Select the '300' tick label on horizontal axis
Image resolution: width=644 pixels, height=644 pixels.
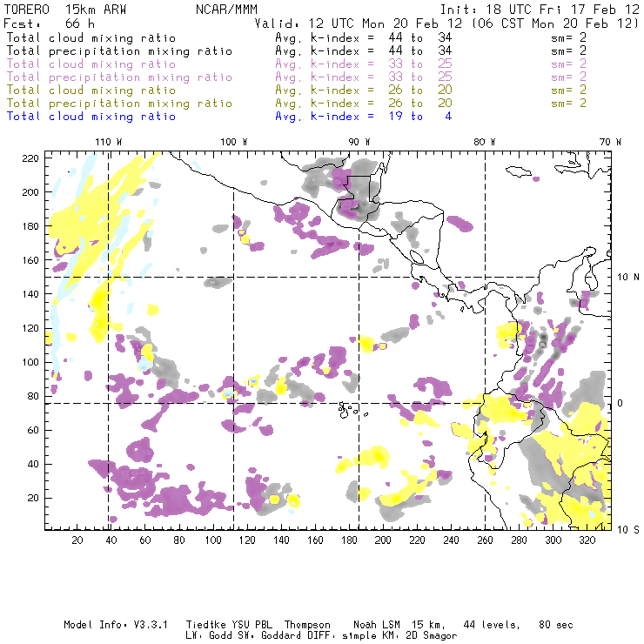coord(553,540)
